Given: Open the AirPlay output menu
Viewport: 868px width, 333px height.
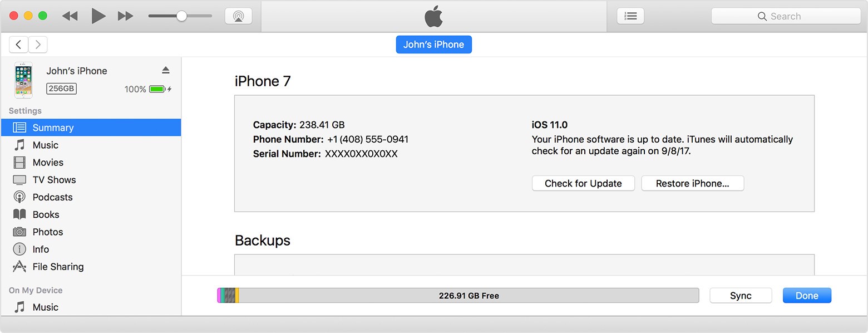Looking at the screenshot, I should tap(238, 16).
